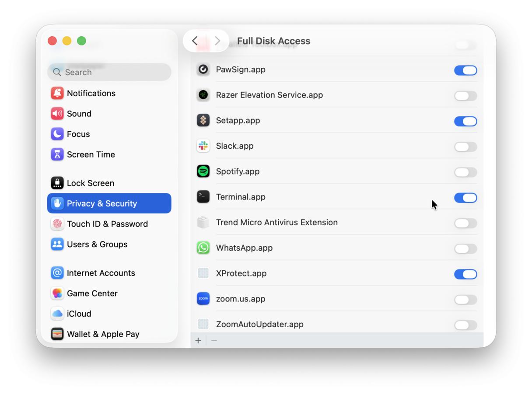Viewport: 532px width, 395px height.
Task: Enable Trend Micro Antivirus Extension toggle
Action: (465, 223)
